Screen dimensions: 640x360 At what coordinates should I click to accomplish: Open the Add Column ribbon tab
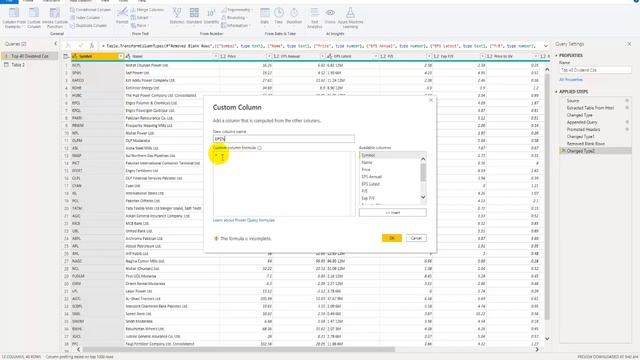79,1
